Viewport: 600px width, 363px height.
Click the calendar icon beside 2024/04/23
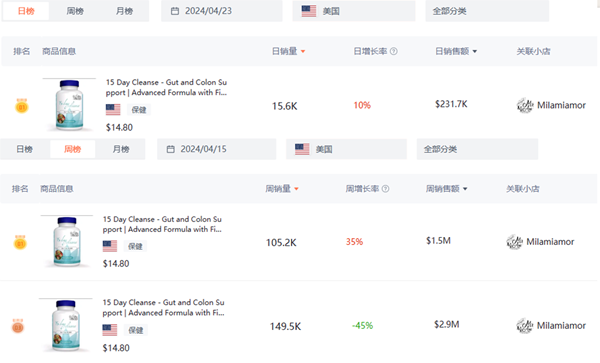(175, 11)
